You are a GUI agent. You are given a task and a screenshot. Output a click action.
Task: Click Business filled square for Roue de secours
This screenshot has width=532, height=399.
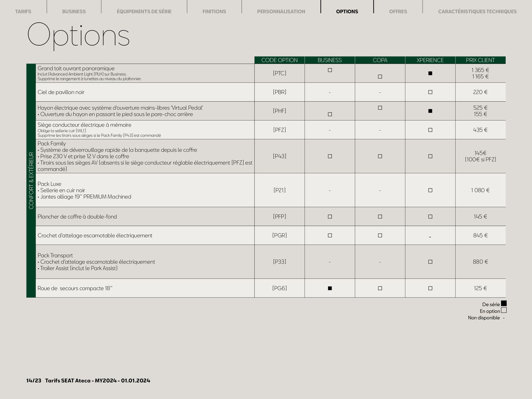(x=330, y=288)
